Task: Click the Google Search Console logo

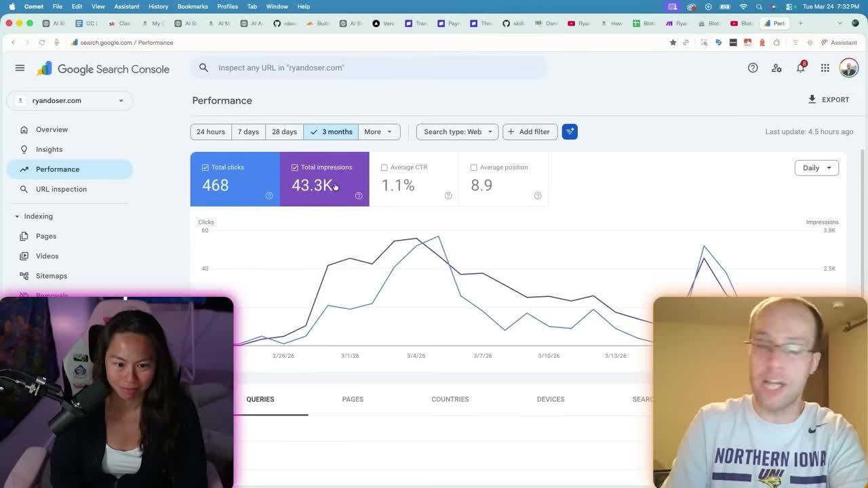Action: click(103, 68)
